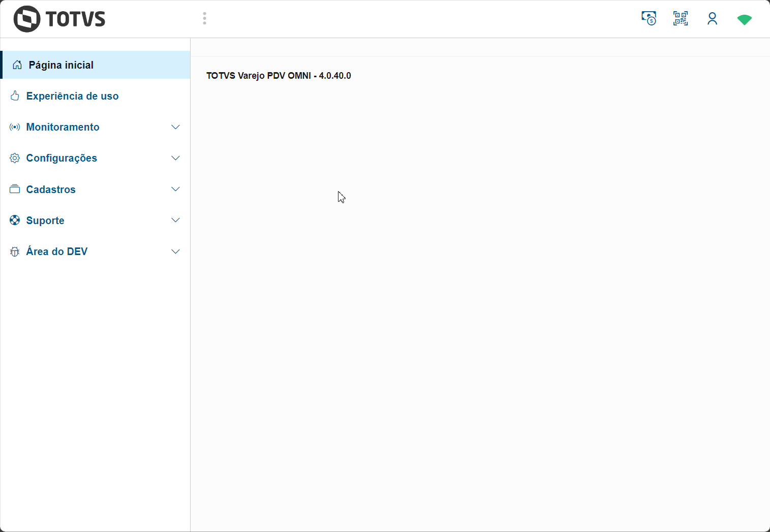
Task: Click the home icon beside Página inicial
Action: click(17, 65)
